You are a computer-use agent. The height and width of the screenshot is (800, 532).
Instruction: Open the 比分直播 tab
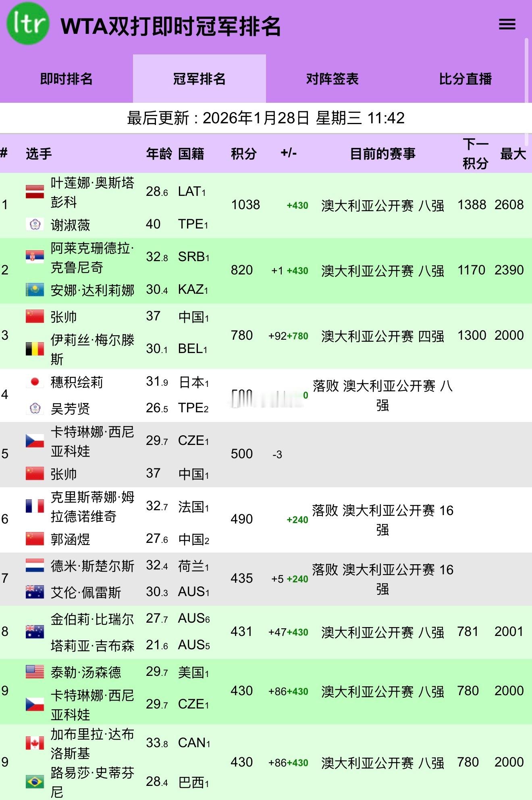pyautogui.click(x=465, y=79)
